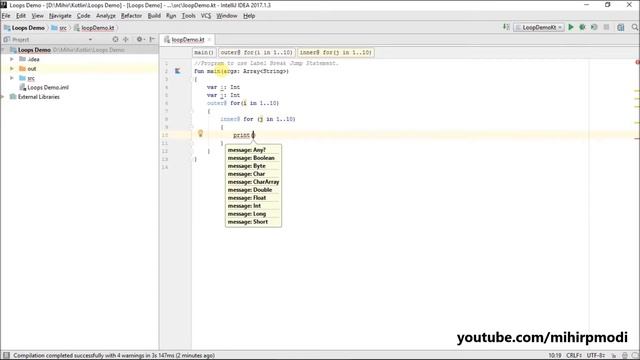640x360 pixels.
Task: Open the run configuration LoopDemoKt dropdown
Action: point(539,27)
